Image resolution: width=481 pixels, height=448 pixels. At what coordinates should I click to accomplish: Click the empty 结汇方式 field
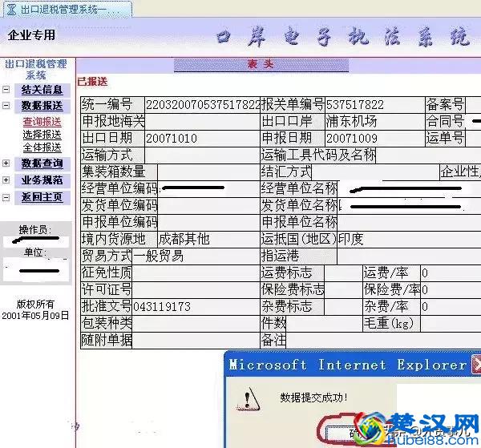(x=375, y=172)
